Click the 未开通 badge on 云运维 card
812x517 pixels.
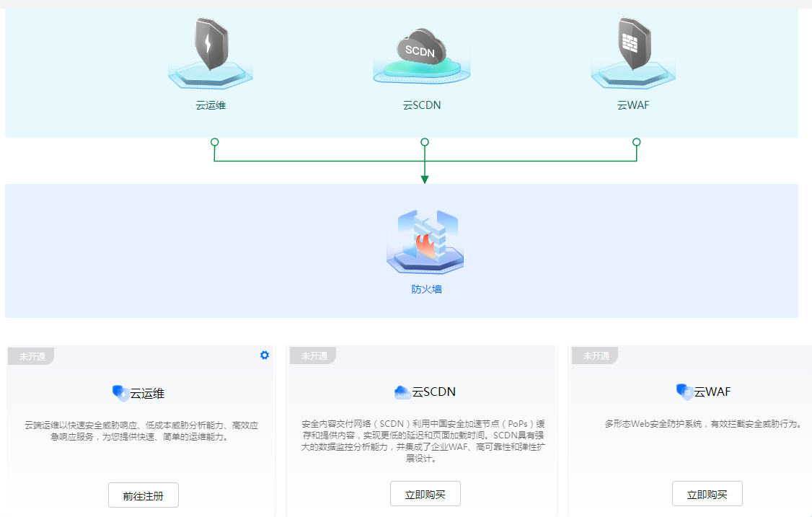(x=32, y=356)
